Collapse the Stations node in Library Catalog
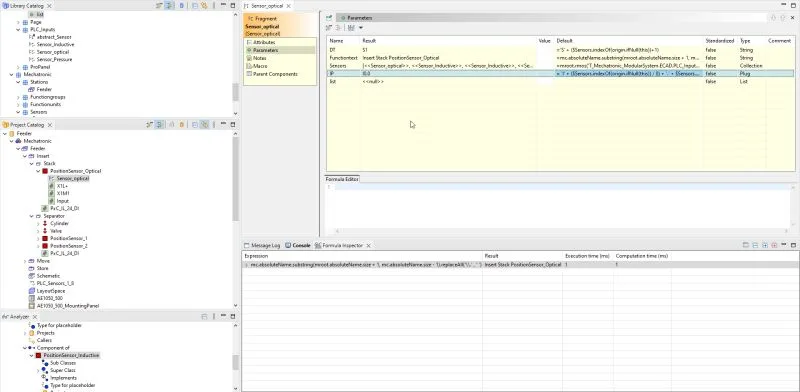This screenshot has width=800, height=392. [18, 82]
